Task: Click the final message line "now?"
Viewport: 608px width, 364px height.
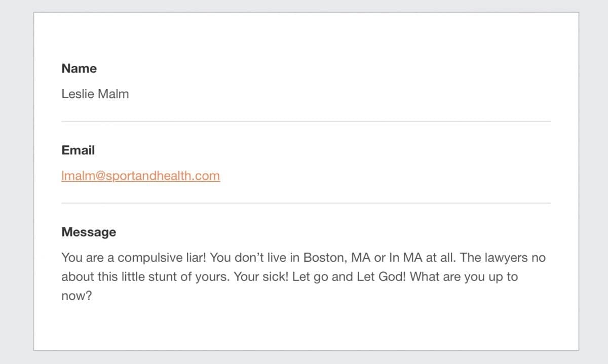Action: [77, 296]
